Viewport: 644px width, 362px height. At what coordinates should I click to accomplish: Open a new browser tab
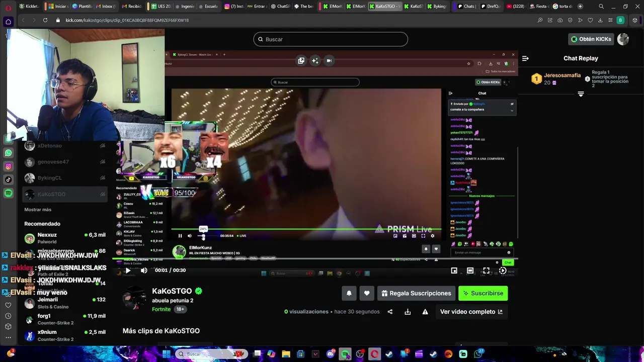(x=580, y=7)
